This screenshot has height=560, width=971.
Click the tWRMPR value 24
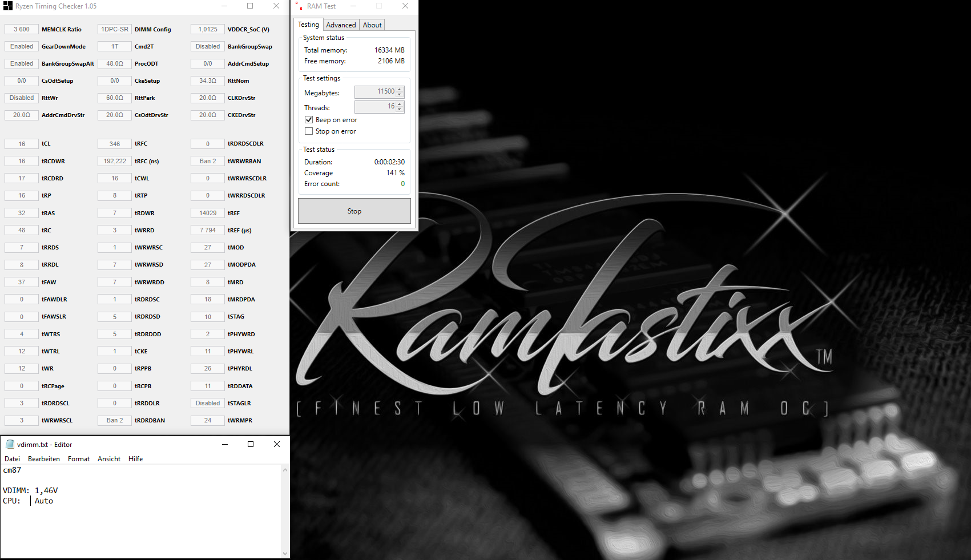tap(208, 420)
